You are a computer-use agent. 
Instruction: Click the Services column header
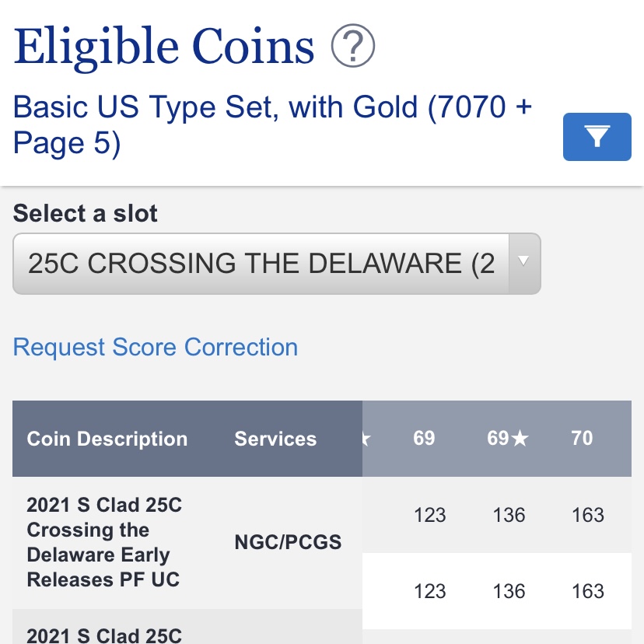tap(275, 439)
